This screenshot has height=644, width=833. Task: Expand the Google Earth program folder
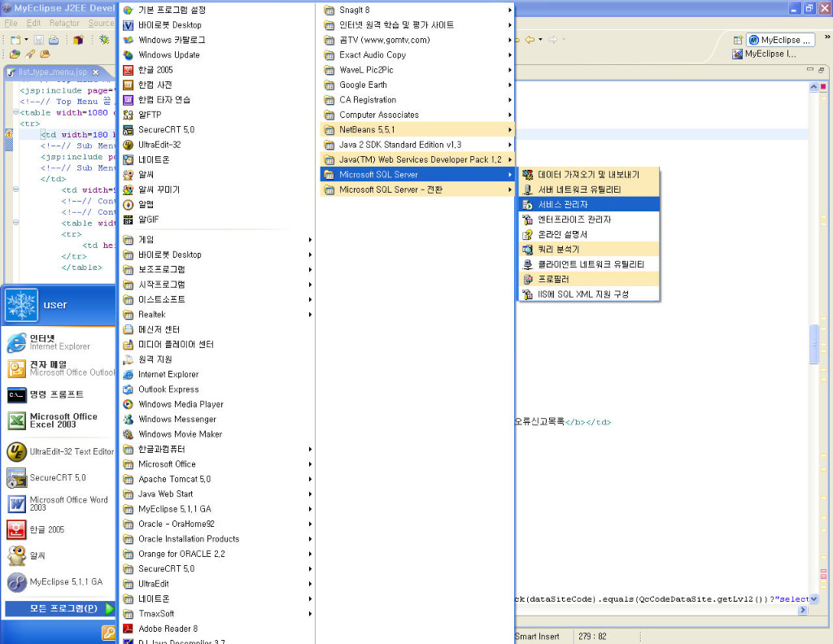[417, 85]
